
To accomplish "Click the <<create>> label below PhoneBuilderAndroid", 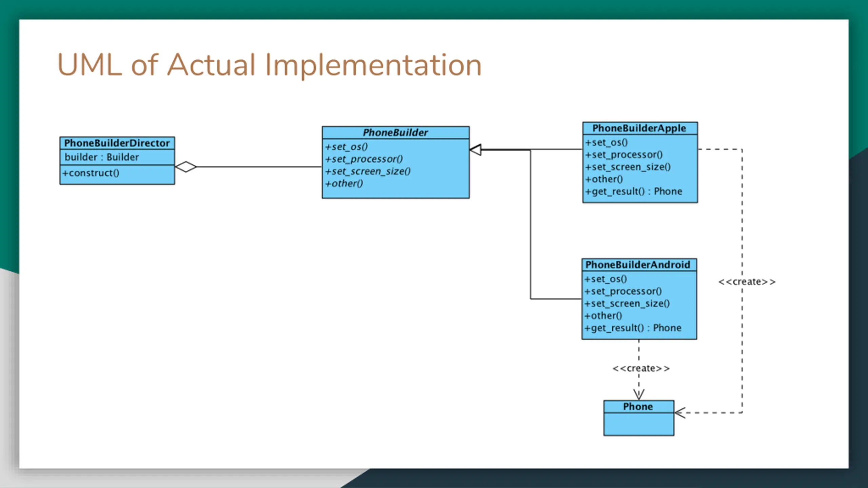I will point(641,368).
